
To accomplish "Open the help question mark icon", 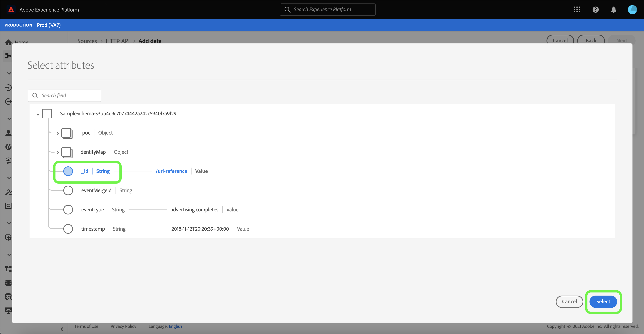I will (595, 10).
